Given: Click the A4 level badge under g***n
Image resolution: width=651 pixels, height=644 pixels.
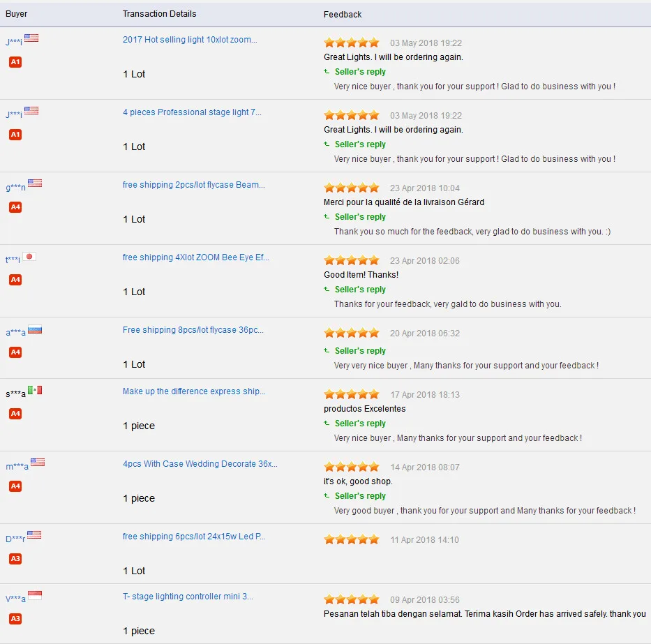Looking at the screenshot, I should pyautogui.click(x=15, y=207).
